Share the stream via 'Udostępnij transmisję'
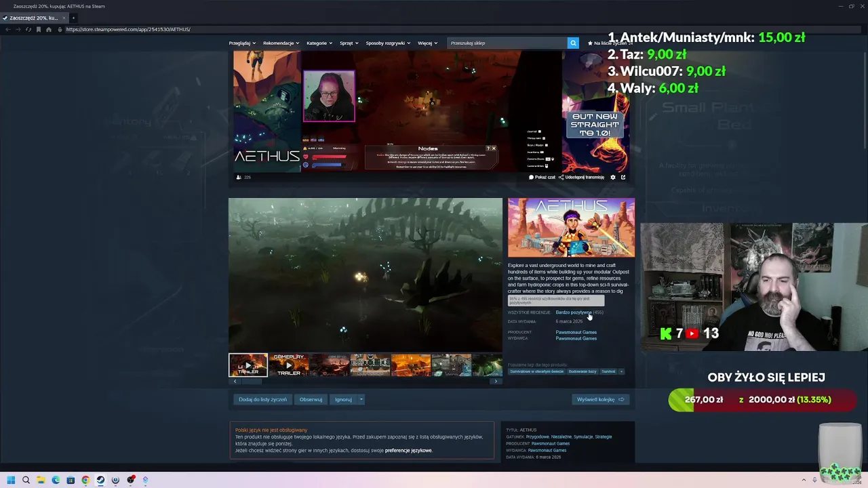This screenshot has width=868, height=488. [x=581, y=177]
